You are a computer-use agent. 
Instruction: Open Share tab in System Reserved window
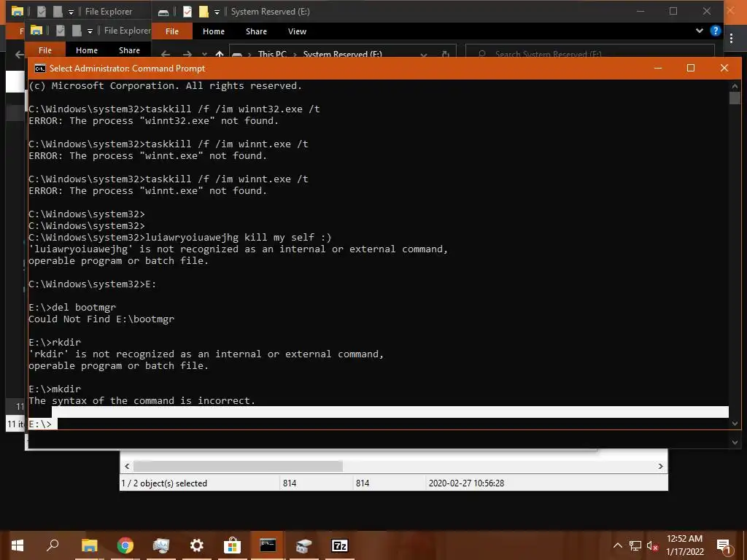tap(256, 31)
